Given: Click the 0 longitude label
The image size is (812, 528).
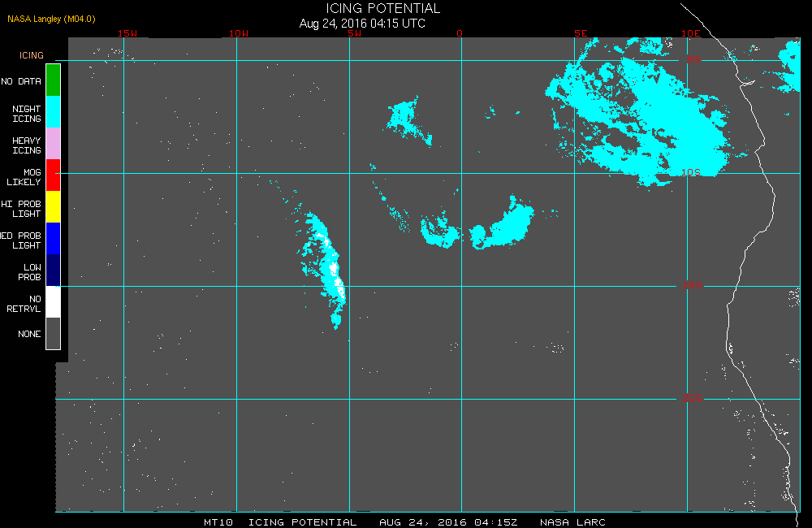Looking at the screenshot, I should click(460, 33).
